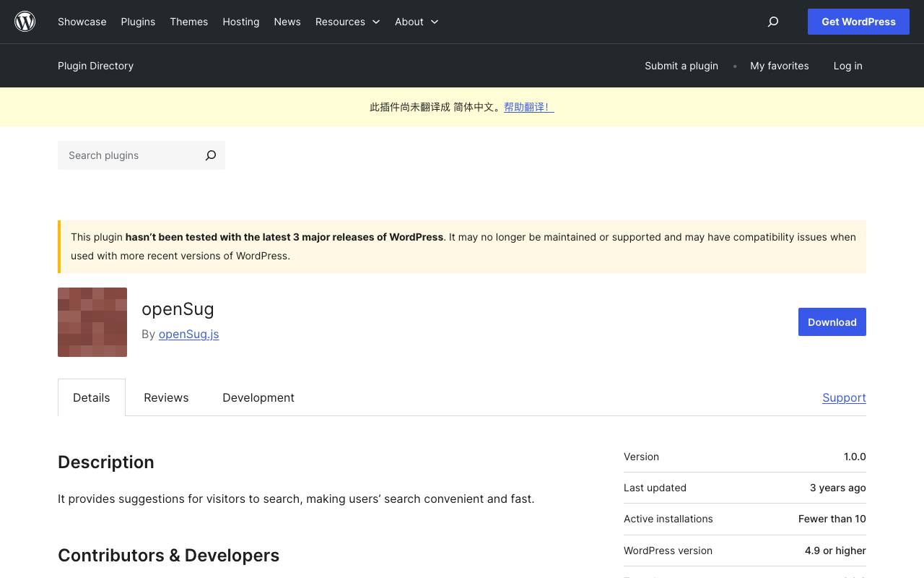Click the Description heading
This screenshot has width=924, height=578.
pos(106,462)
